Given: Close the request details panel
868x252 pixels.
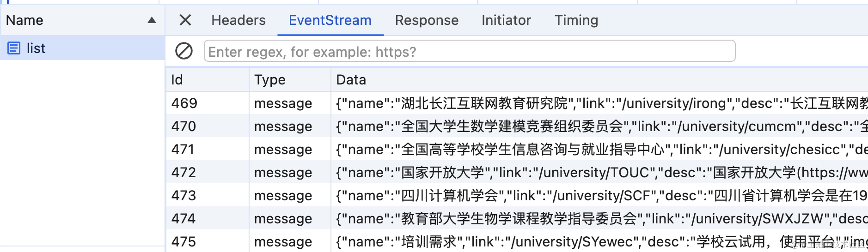Looking at the screenshot, I should click(185, 20).
